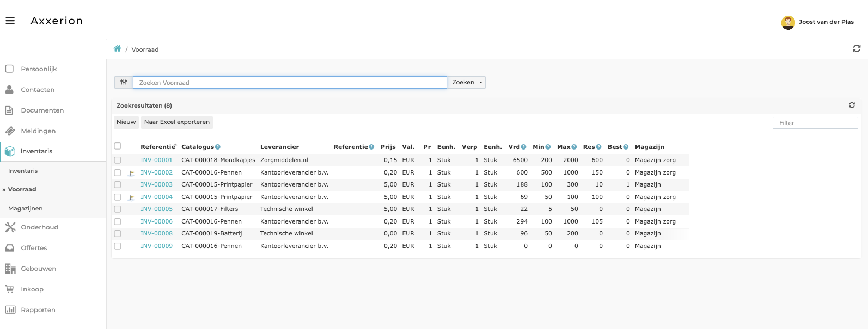The image size is (868, 329).
Task: Refresh the Zoekresultaten search results panel
Action: click(x=852, y=105)
